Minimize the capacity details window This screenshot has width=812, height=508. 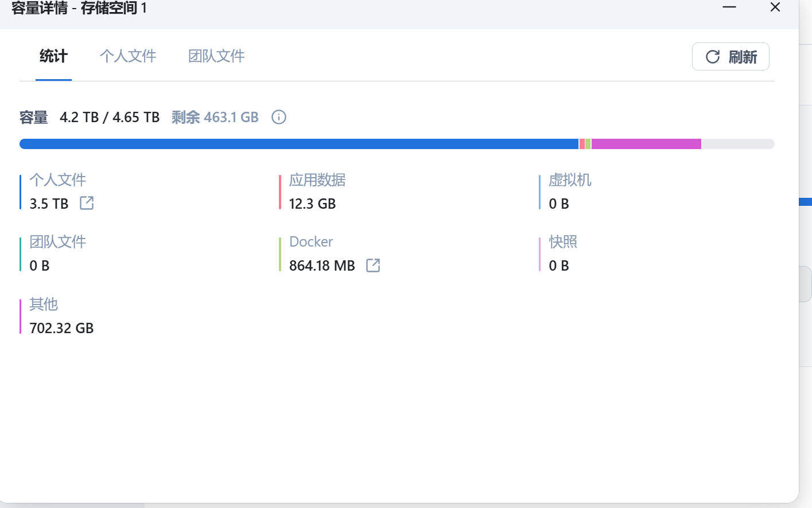tap(729, 7)
